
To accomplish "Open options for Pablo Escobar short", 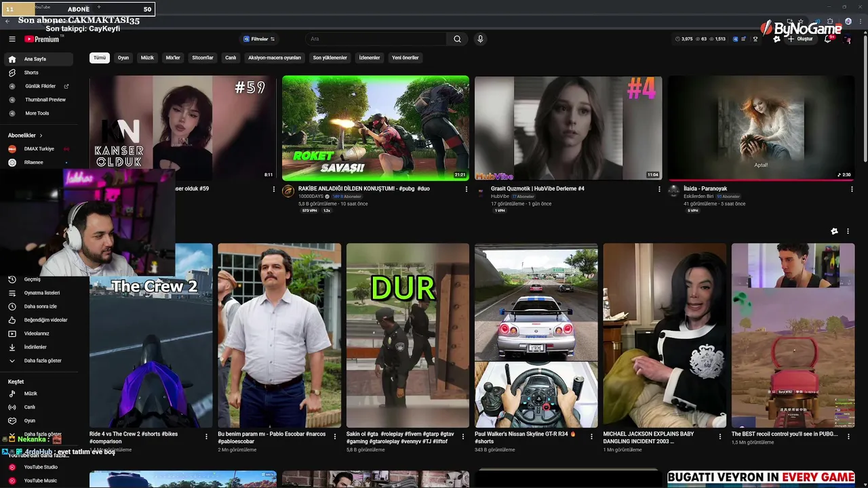I will (335, 437).
